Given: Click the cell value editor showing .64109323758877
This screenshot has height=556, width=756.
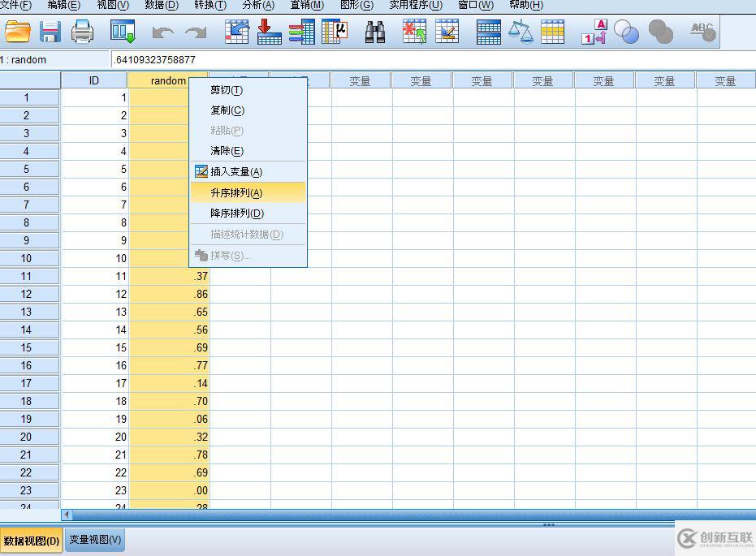Looking at the screenshot, I should click(x=433, y=60).
